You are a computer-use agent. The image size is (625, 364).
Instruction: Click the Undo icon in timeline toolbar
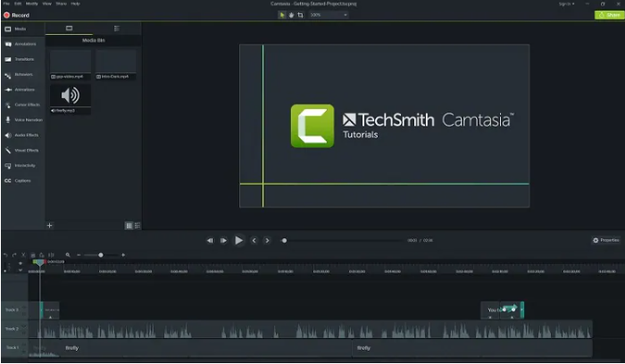point(5,255)
